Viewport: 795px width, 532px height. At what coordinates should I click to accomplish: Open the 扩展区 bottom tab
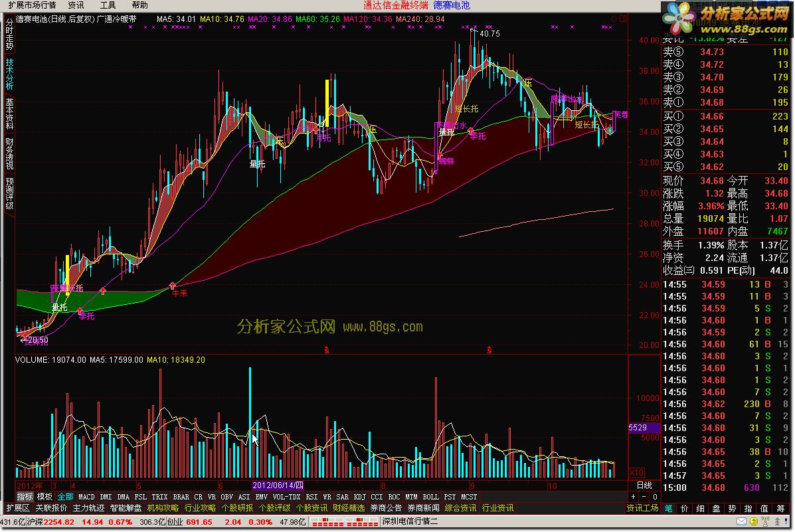18,508
